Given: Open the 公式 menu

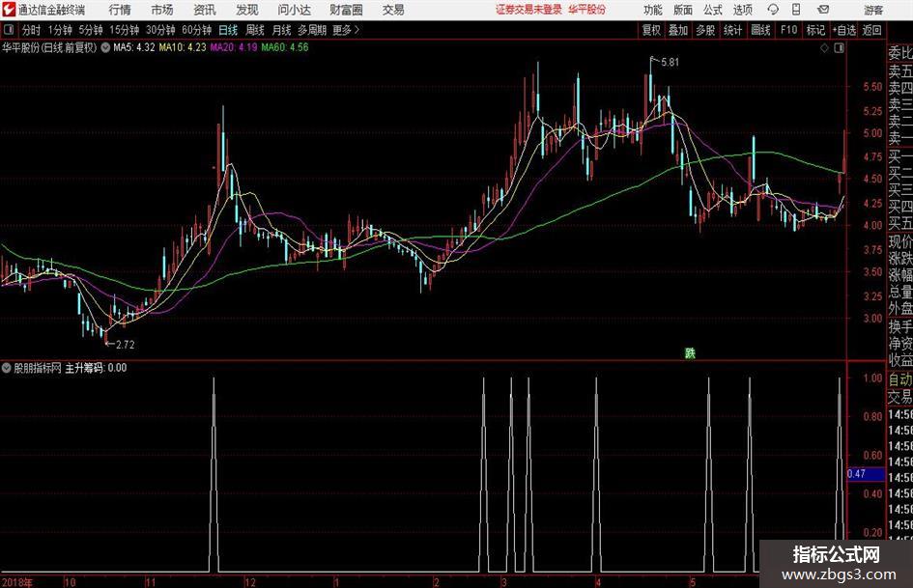Looking at the screenshot, I should click(713, 10).
